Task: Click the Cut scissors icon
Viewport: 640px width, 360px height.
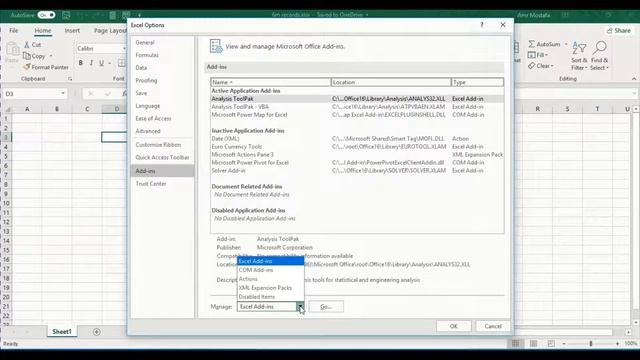Action: coord(27,44)
